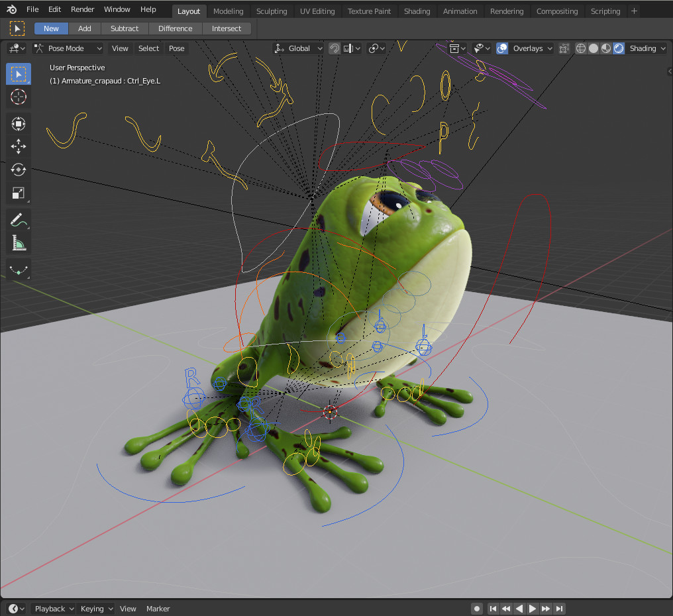Switch to the Scripting workspace tab
This screenshot has width=673, height=616.
pyautogui.click(x=605, y=11)
